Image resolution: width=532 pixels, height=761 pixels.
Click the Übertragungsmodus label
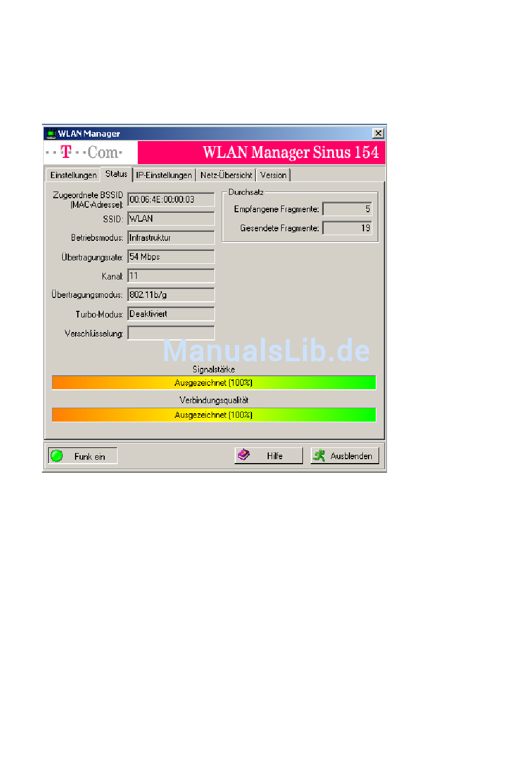[x=87, y=295]
